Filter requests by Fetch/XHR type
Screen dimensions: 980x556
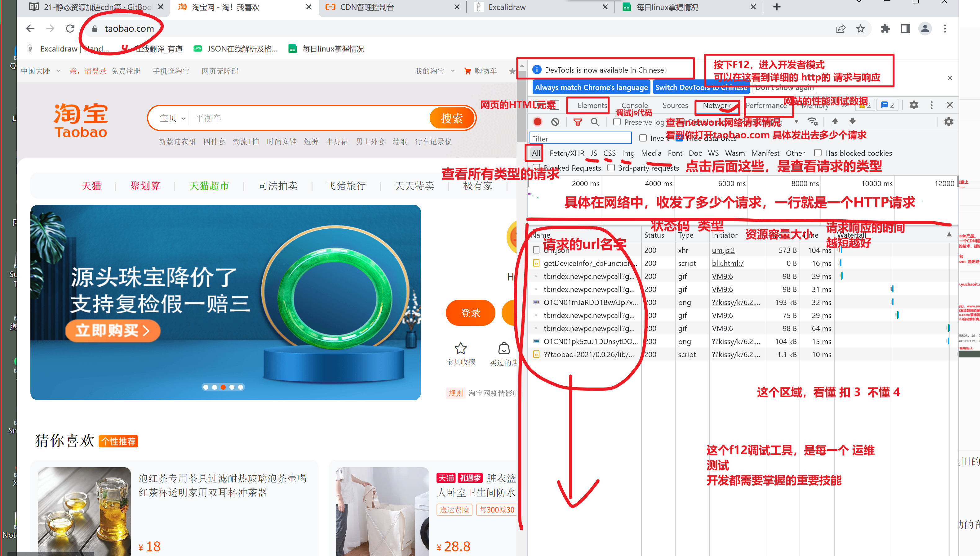click(566, 153)
